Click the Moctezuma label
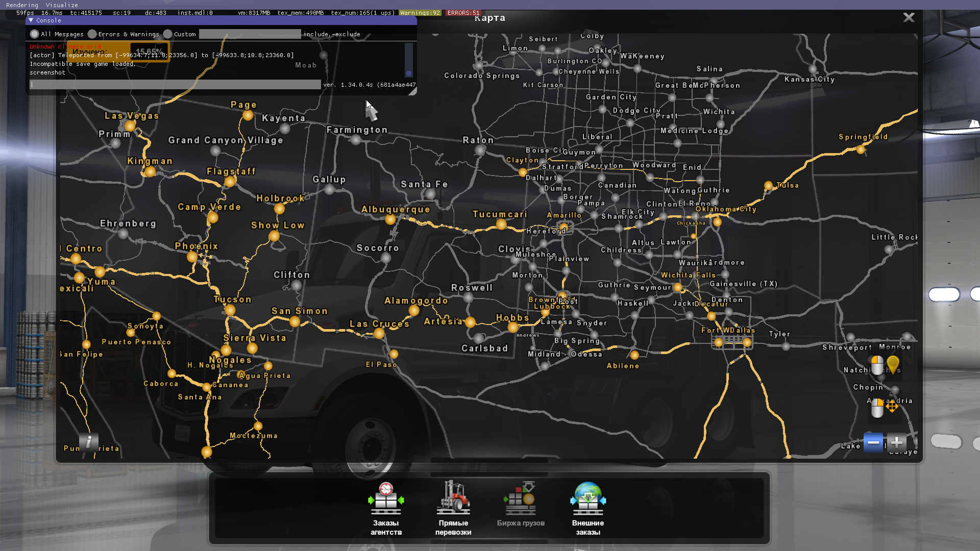 tap(254, 436)
